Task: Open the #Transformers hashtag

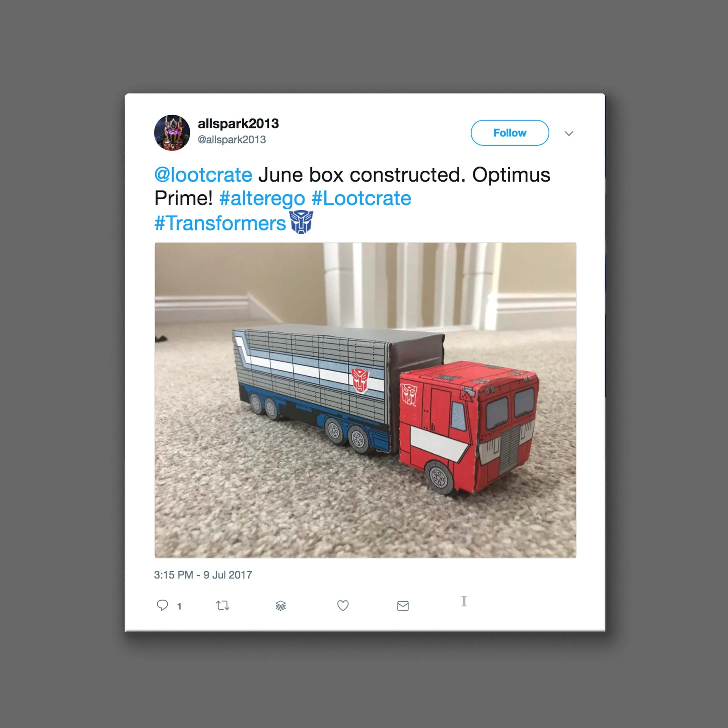Action: point(220,223)
